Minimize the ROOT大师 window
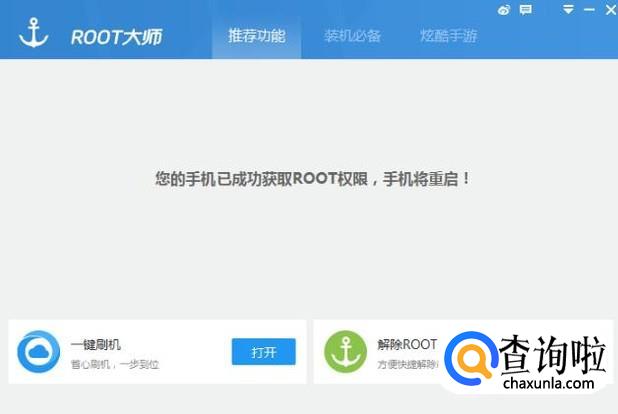618x414 pixels. [589, 9]
